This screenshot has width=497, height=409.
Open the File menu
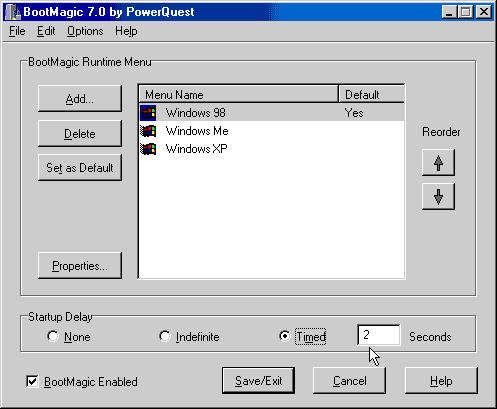pyautogui.click(x=17, y=31)
